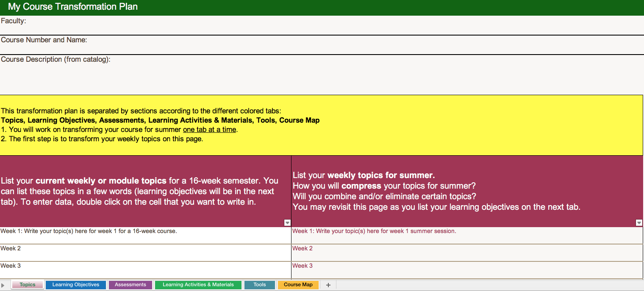Switch to the Topics tab

click(x=28, y=285)
